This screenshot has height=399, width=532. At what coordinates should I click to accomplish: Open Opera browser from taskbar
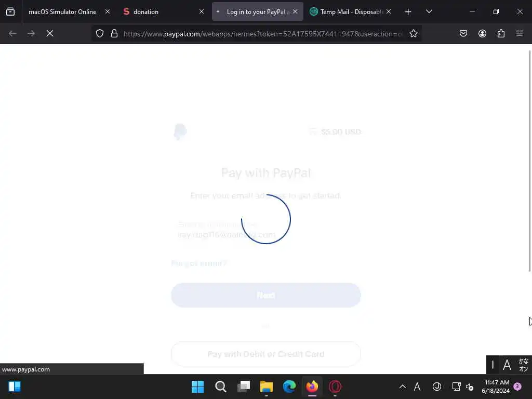click(x=335, y=387)
